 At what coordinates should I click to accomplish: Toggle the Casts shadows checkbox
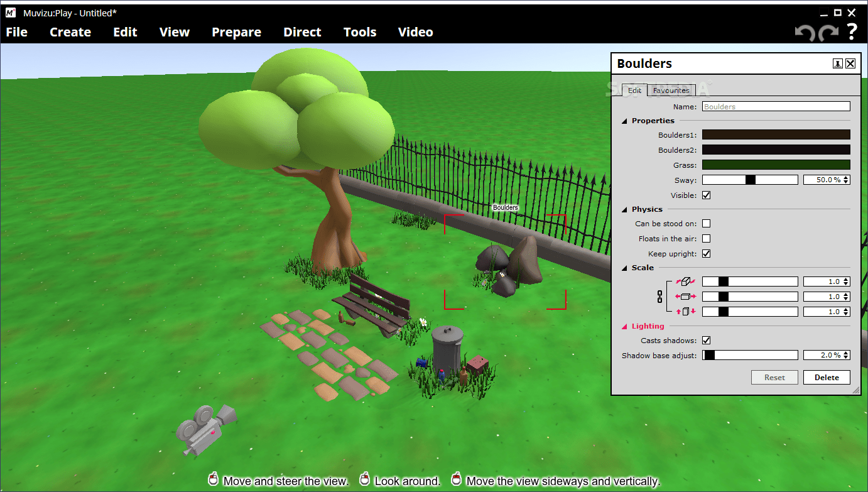coord(706,341)
